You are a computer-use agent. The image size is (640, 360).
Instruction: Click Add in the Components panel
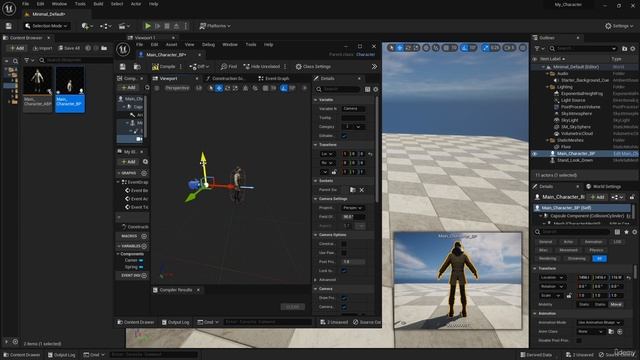(129, 88)
